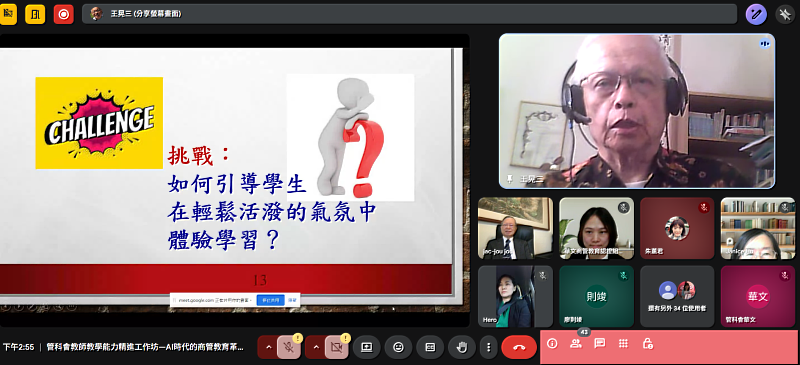Expand video settings arrow beside camera
The image size is (800, 365).
point(316,347)
